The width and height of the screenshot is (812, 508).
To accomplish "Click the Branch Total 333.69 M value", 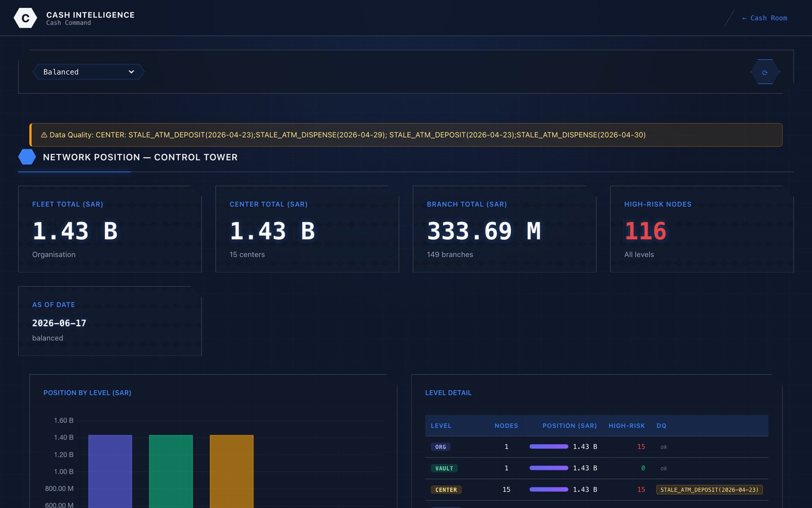I will point(484,231).
